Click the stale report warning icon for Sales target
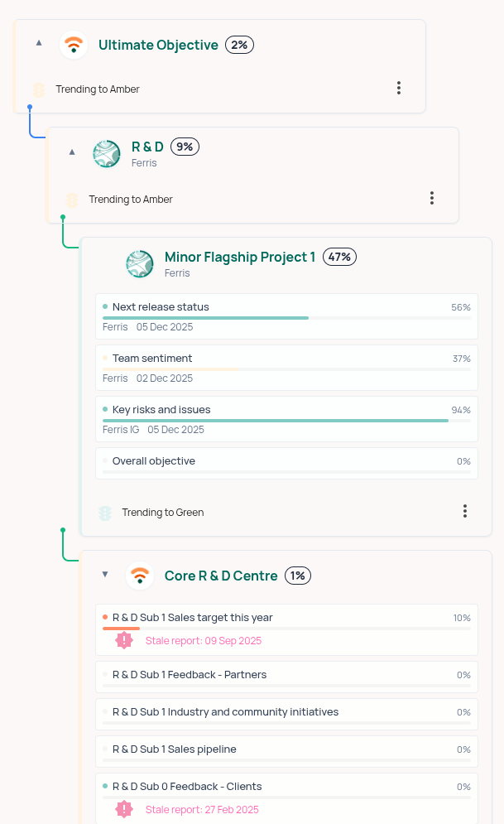This screenshot has width=504, height=824. (124, 640)
